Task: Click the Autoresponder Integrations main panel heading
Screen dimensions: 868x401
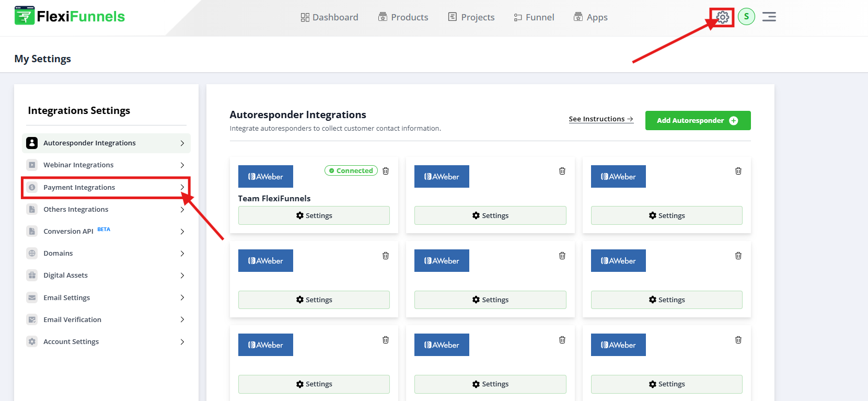Action: (298, 114)
